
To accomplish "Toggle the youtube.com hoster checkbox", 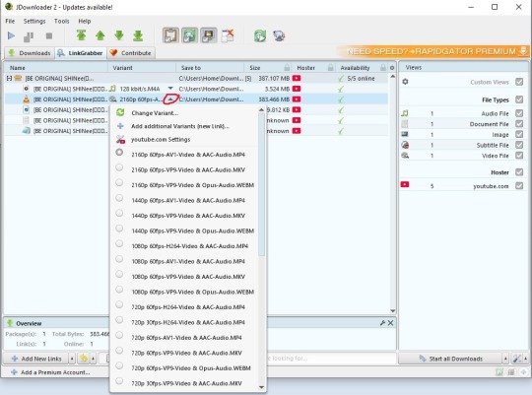I will coord(519,186).
